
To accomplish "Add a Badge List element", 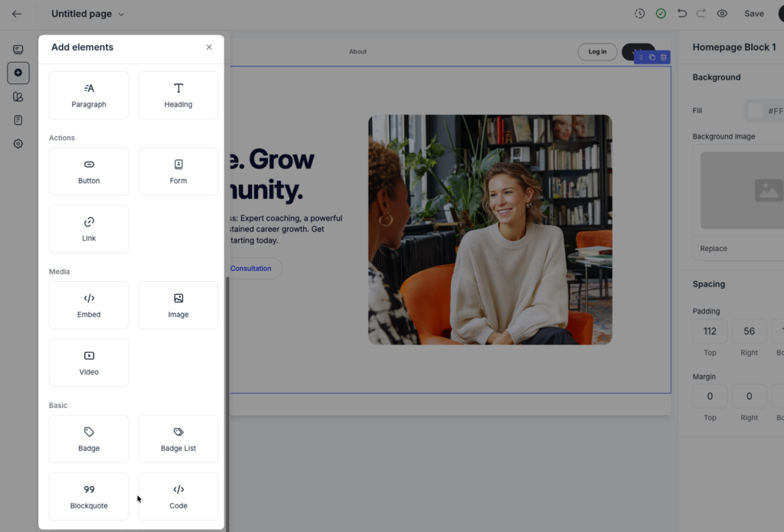I will point(178,439).
